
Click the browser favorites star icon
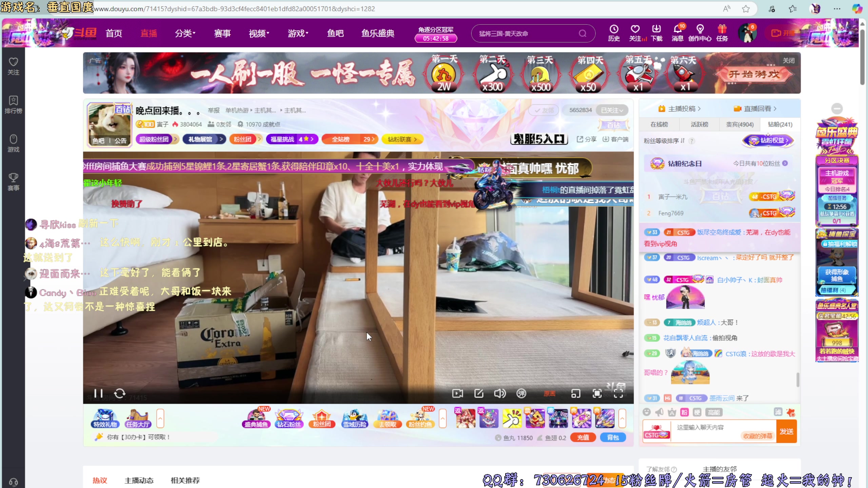tap(746, 9)
